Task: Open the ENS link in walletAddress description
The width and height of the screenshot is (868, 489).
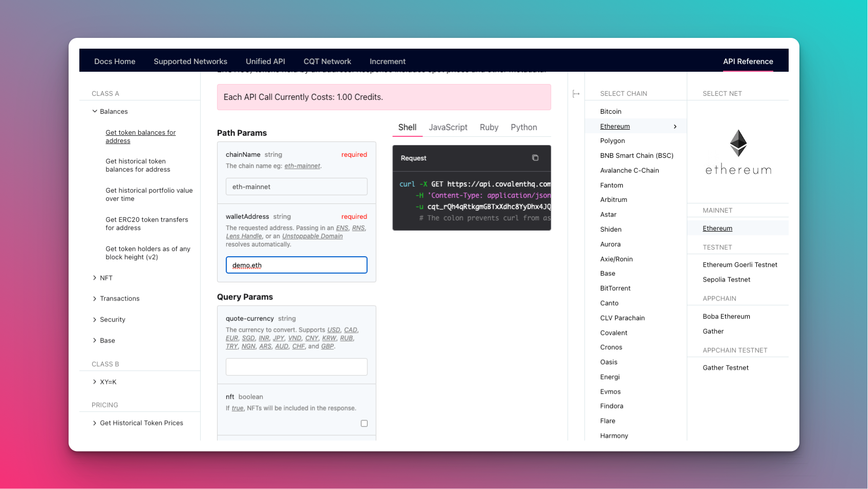Action: (x=342, y=228)
